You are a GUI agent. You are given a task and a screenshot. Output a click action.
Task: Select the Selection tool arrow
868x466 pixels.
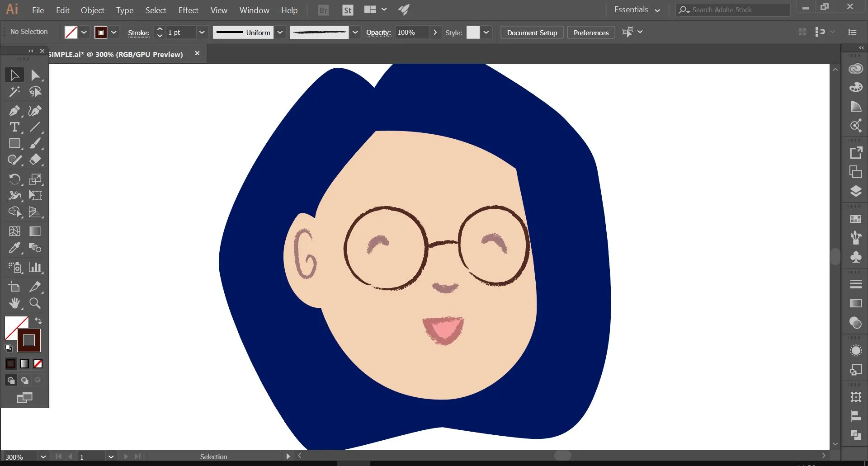click(14, 75)
